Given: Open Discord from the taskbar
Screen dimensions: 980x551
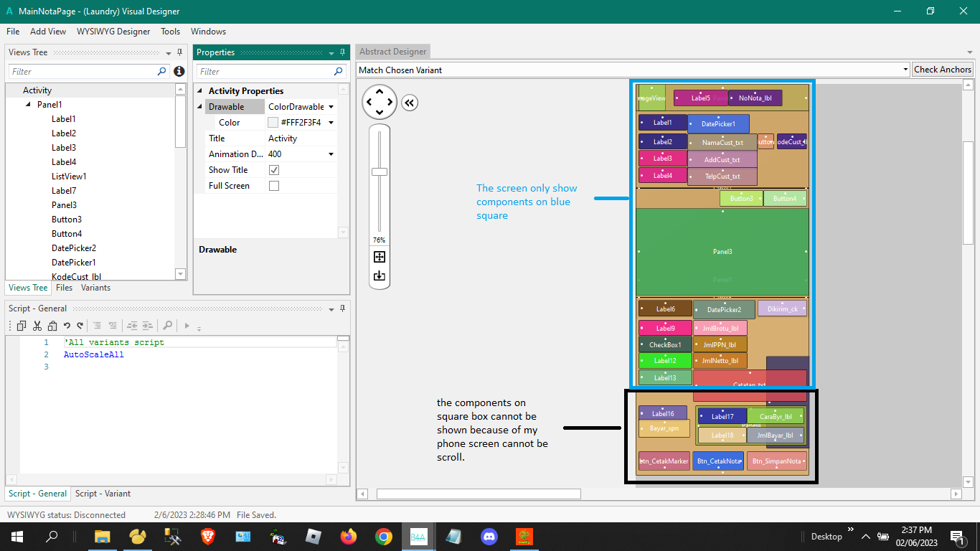Looking at the screenshot, I should coord(489,536).
